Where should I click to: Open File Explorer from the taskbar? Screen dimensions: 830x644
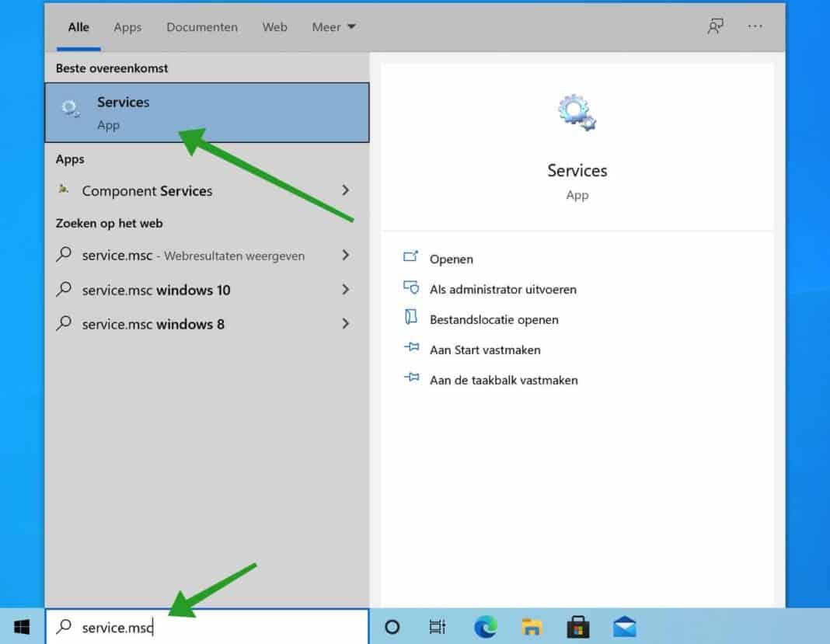tap(532, 627)
